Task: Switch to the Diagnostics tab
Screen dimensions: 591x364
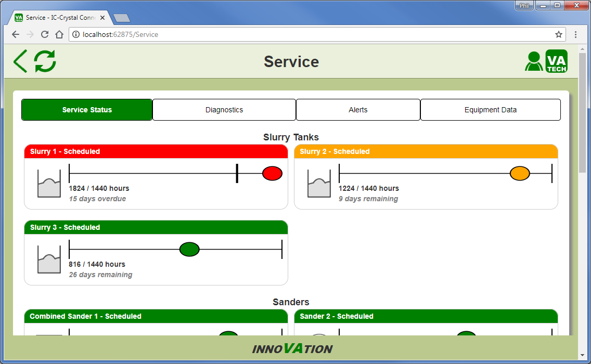Action: click(x=224, y=110)
